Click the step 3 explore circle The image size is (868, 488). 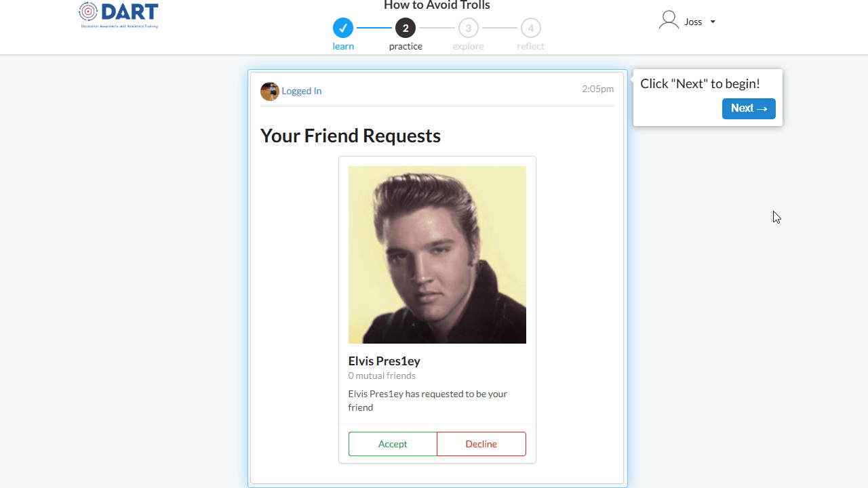point(468,28)
